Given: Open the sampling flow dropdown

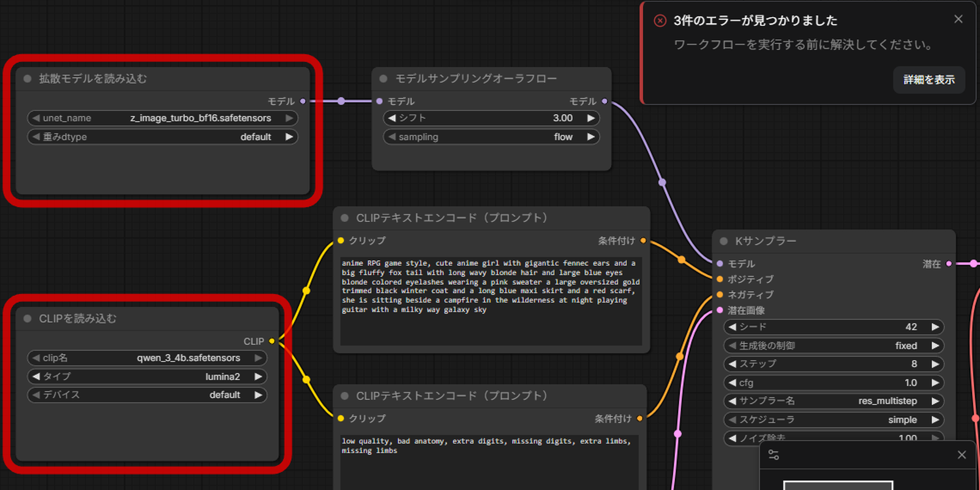Looking at the screenshot, I should [491, 137].
